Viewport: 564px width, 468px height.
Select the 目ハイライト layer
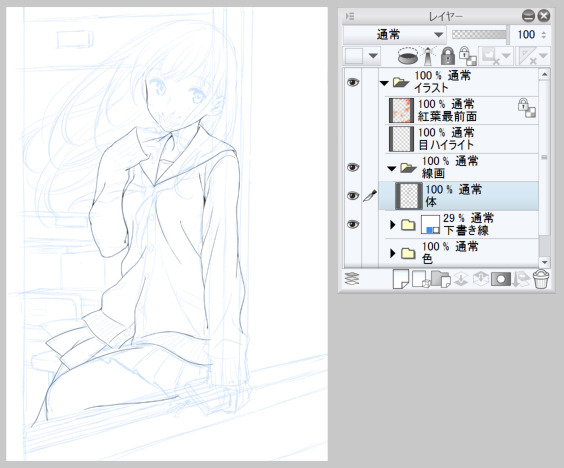pyautogui.click(x=461, y=139)
